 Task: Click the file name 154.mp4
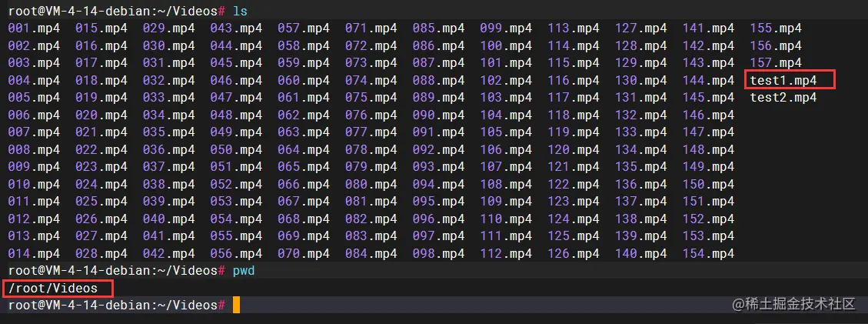tap(709, 254)
